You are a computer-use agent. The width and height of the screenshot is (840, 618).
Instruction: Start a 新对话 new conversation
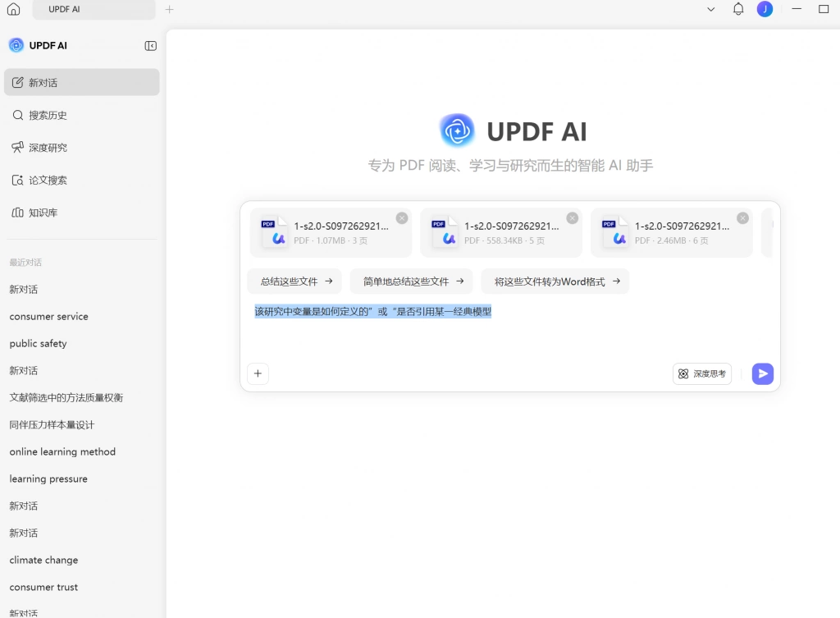coord(81,83)
